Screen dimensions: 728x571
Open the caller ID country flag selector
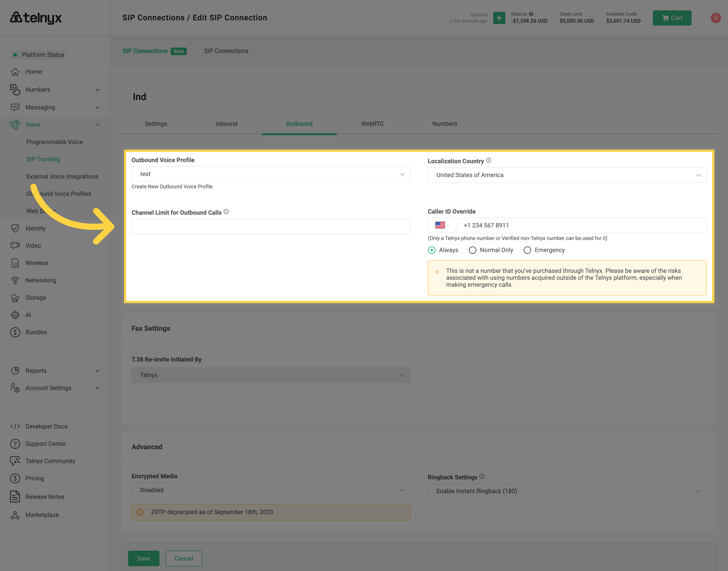click(442, 225)
